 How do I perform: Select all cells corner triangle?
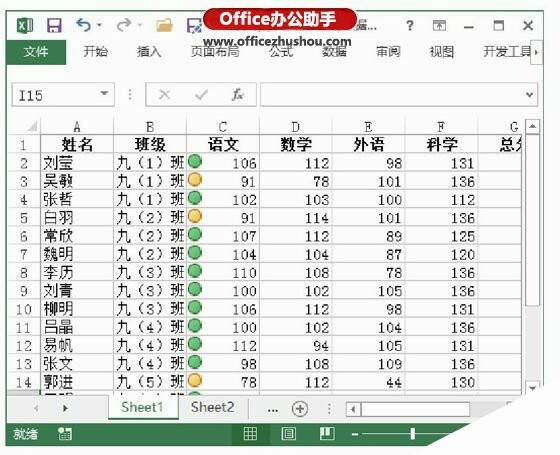[32, 126]
